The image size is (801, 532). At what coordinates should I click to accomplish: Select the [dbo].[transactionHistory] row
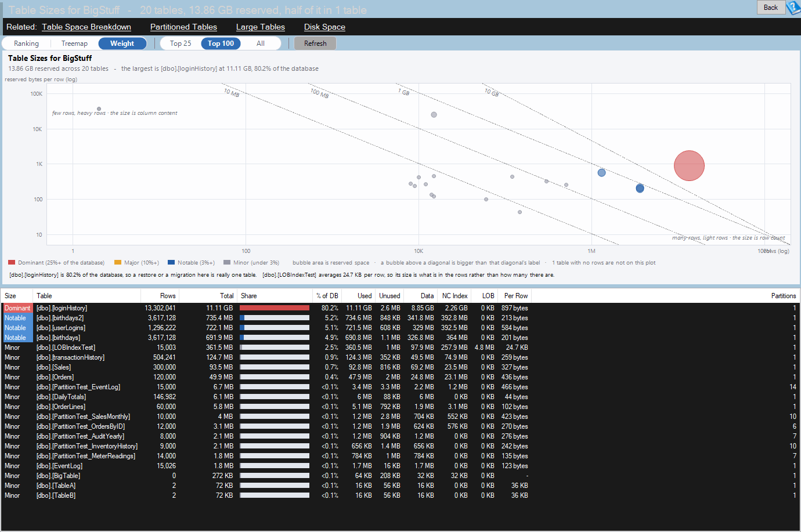pos(400,357)
